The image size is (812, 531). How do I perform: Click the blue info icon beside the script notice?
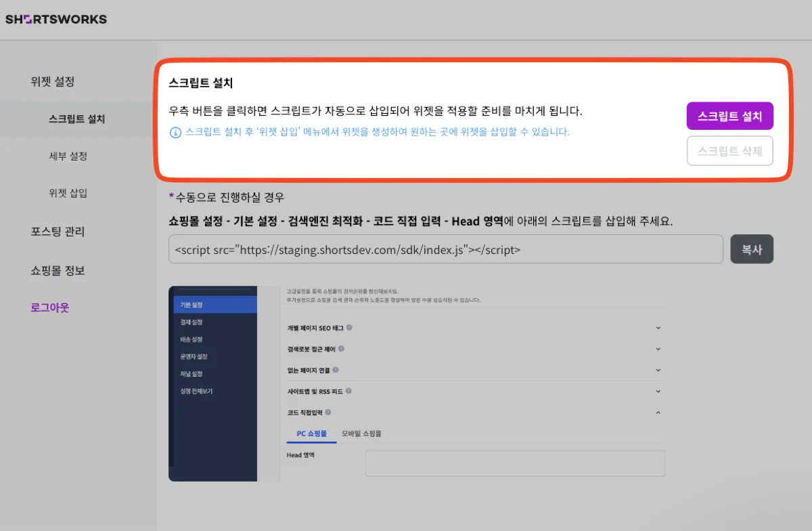pos(175,132)
